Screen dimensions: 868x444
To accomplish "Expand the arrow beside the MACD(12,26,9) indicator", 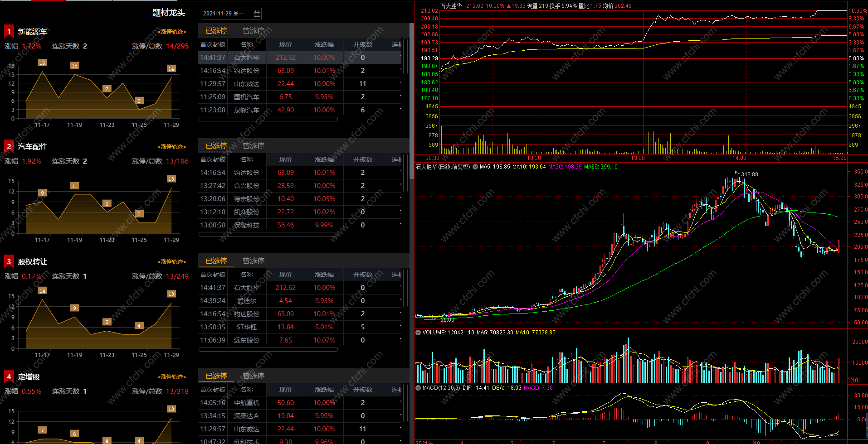I will click(418, 388).
